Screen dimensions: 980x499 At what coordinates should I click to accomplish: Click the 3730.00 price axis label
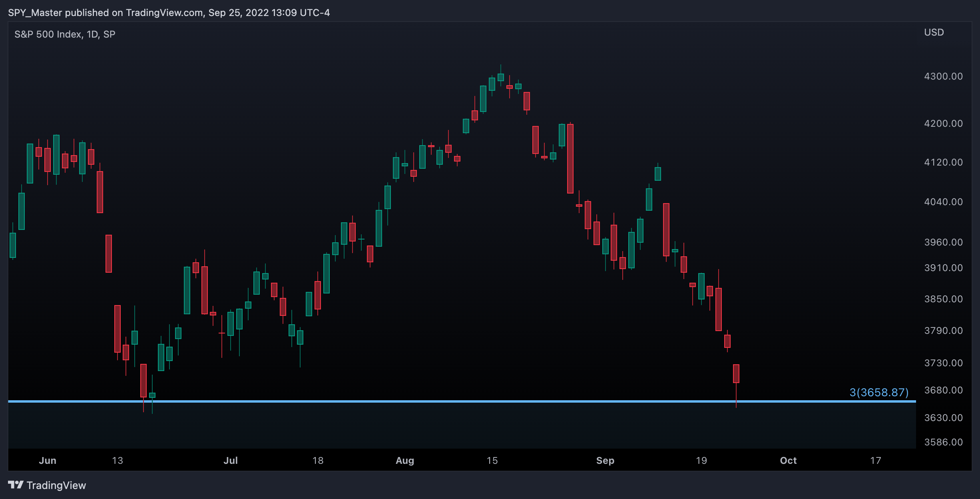[943, 363]
